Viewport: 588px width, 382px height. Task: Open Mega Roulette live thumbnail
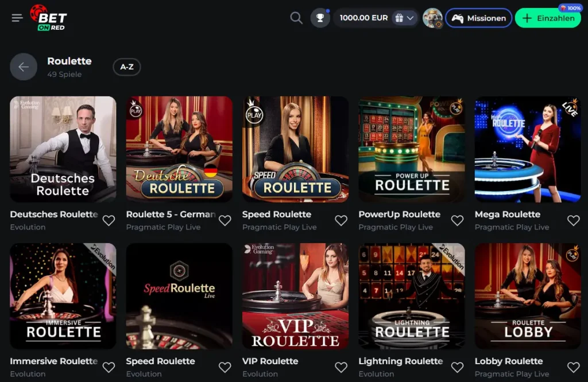528,150
